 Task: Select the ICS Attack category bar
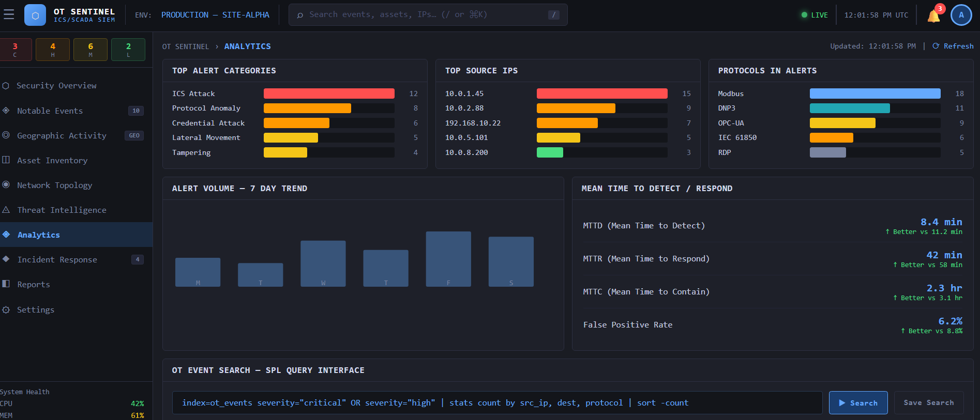coord(329,94)
